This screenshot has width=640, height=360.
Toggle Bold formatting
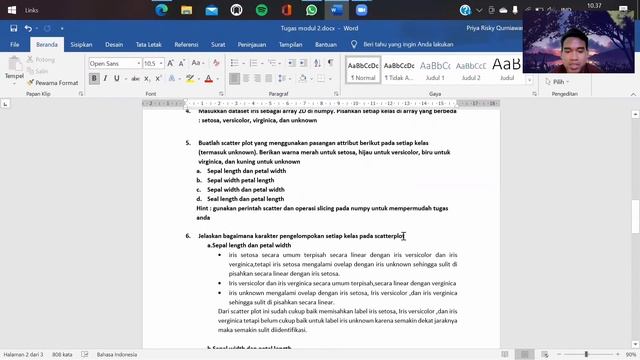94,78
